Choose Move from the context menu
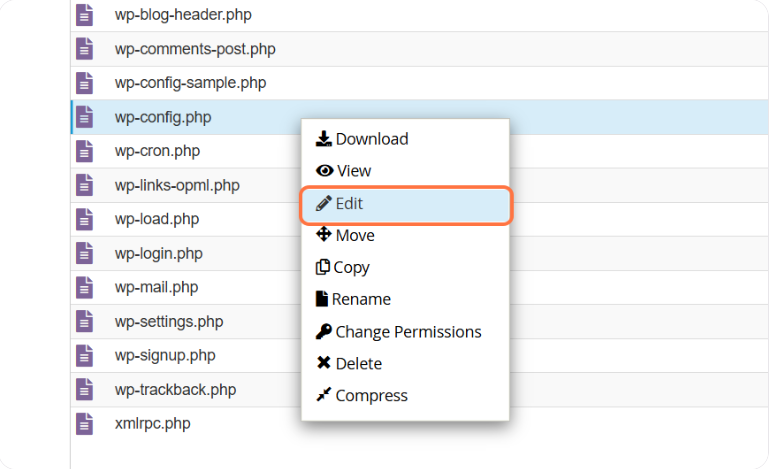 pos(355,235)
